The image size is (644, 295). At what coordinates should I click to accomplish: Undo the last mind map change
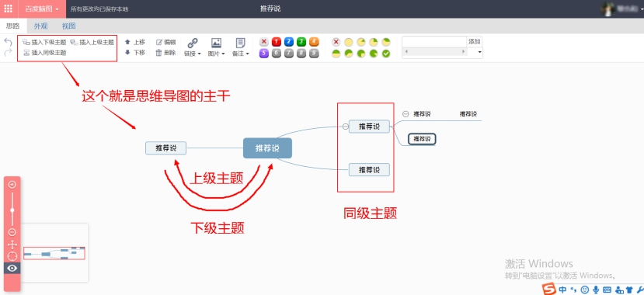pos(8,42)
